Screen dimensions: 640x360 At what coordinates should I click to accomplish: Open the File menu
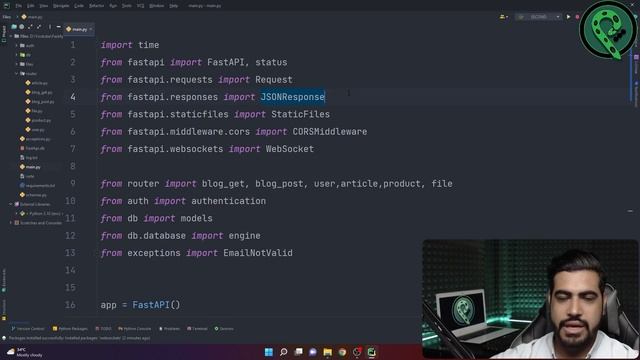tap(18, 6)
